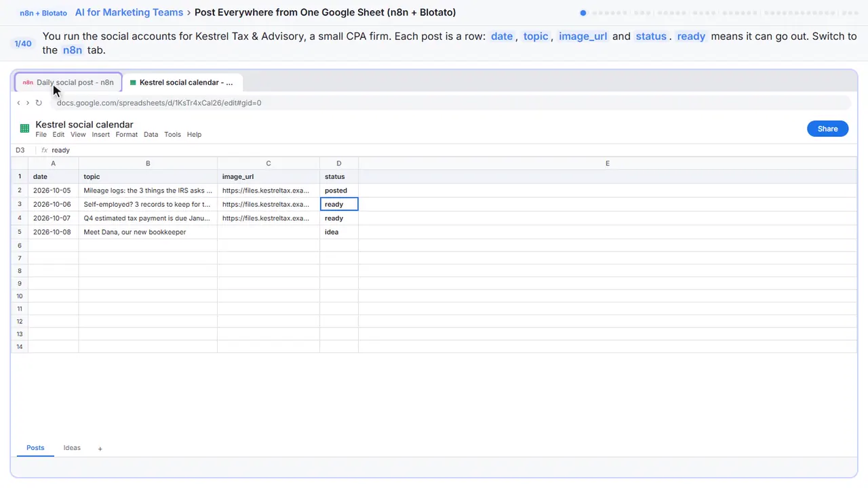The height and width of the screenshot is (488, 868).
Task: Select the column B header
Action: pyautogui.click(x=148, y=163)
